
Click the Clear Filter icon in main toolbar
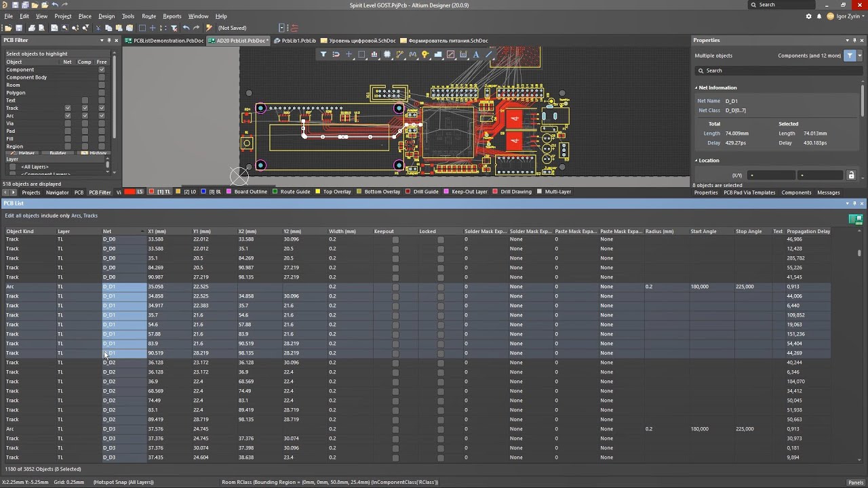click(x=174, y=28)
